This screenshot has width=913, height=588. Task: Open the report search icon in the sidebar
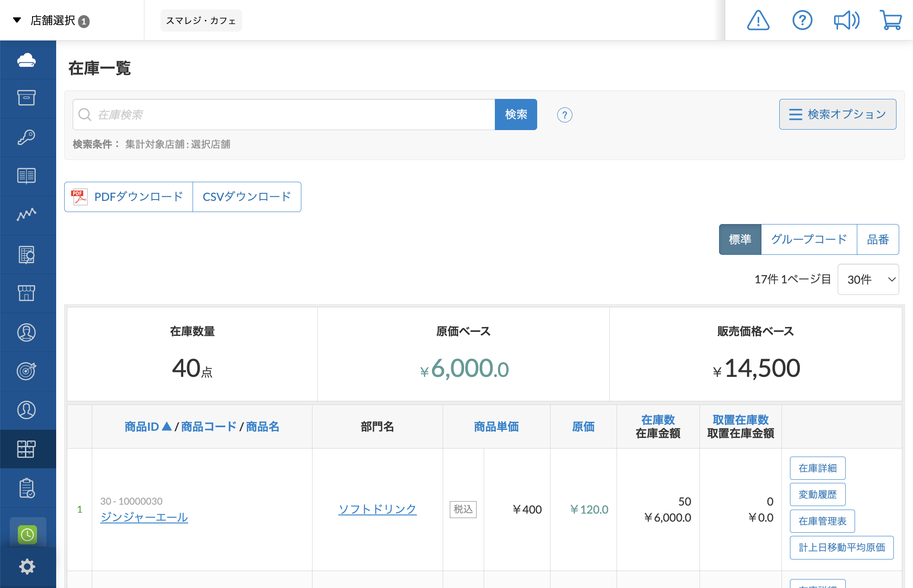(27, 254)
